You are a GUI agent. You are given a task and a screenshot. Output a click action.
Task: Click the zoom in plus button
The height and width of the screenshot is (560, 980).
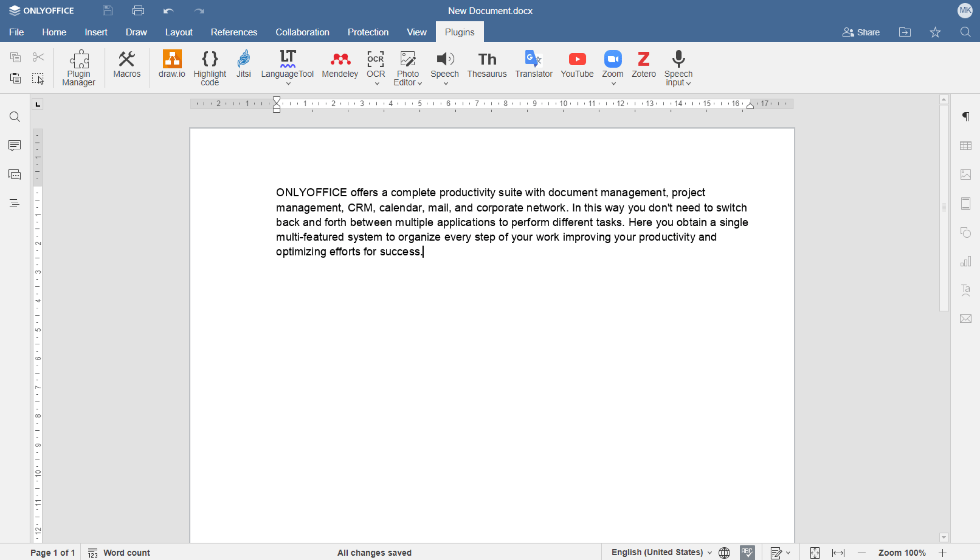pyautogui.click(x=942, y=552)
